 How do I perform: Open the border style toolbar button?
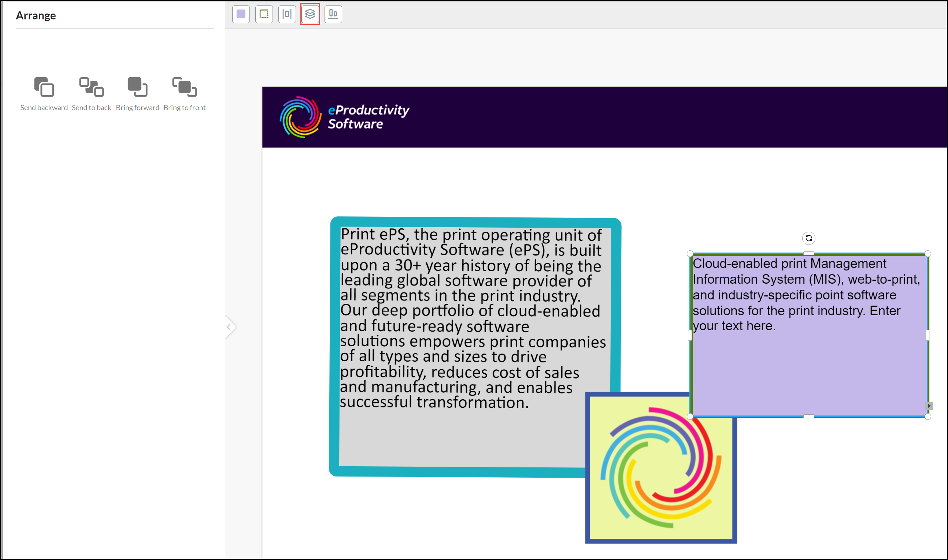coord(264,14)
